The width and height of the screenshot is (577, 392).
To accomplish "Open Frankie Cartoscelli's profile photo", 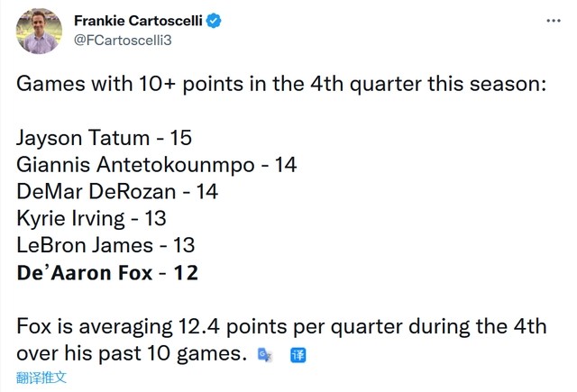I will coord(39,32).
